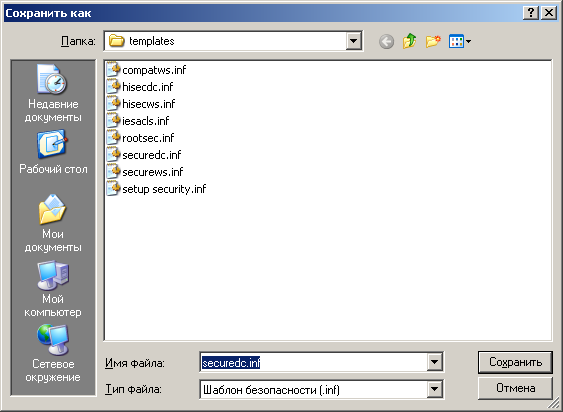Viewport: 563px width, 412px height.
Task: Click the templates folder name in Папка box
Action: [152, 41]
